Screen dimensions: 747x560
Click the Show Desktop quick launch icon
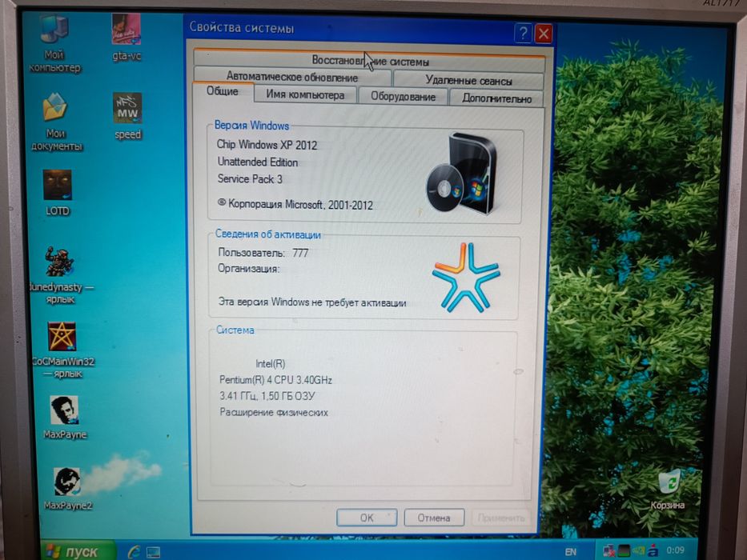154,552
